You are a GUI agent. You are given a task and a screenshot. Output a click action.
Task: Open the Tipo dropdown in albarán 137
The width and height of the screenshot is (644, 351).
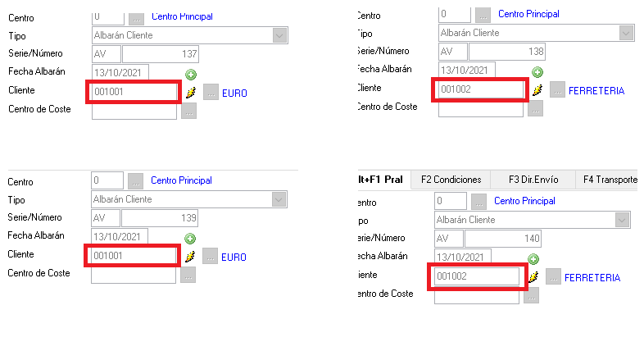pos(279,35)
